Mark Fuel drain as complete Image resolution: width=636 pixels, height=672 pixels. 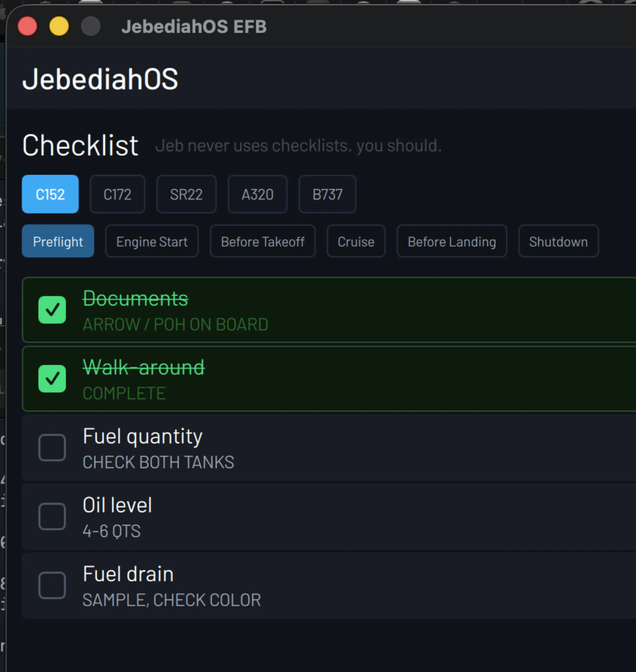click(52, 585)
